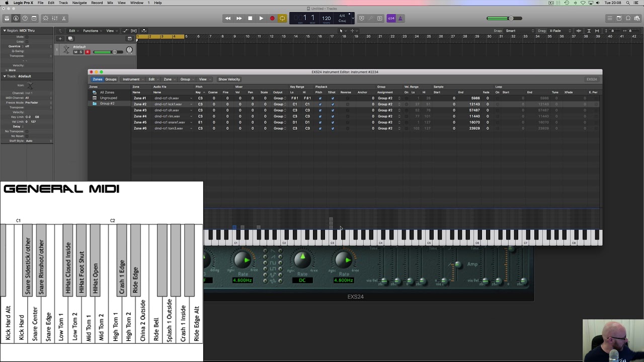Image resolution: width=644 pixels, height=362 pixels.
Task: Toggle 1Shot checkbox for Zone #5
Action: [x=333, y=122]
